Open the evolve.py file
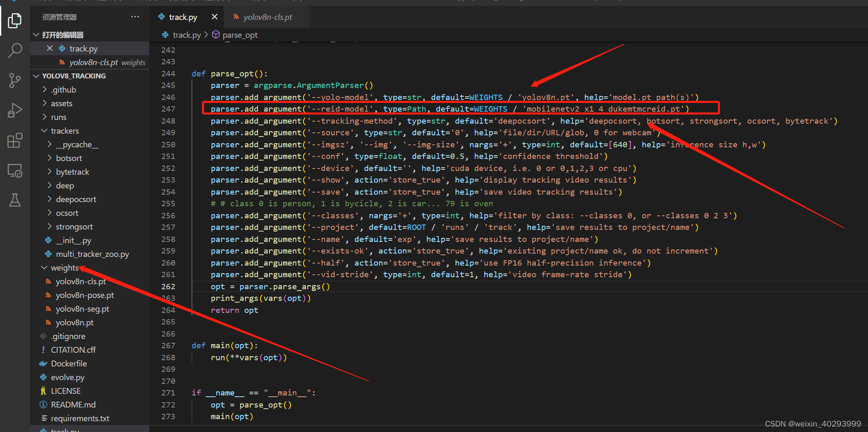The image size is (868, 432). (x=68, y=377)
